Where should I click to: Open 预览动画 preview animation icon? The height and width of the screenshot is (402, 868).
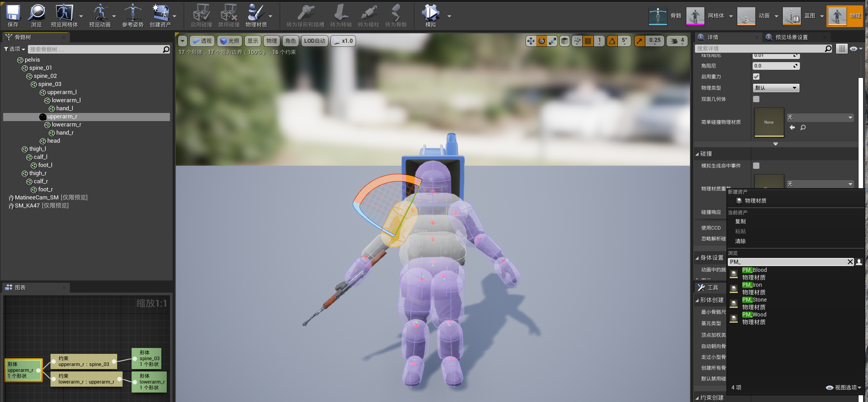coord(100,13)
